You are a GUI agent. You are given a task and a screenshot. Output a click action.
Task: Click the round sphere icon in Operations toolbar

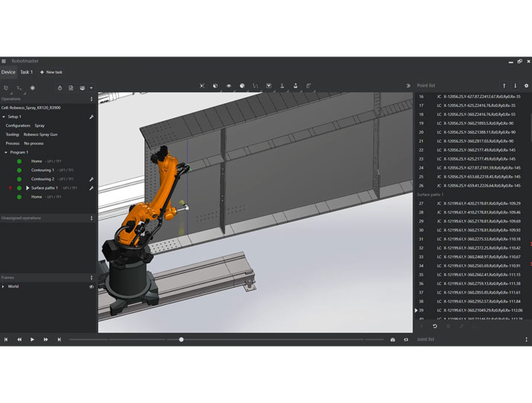(x=33, y=88)
